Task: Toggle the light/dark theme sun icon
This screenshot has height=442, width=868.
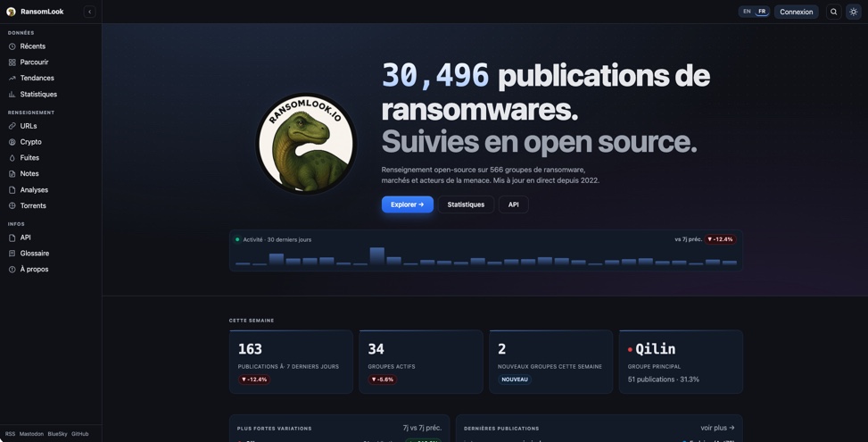Action: pyautogui.click(x=854, y=12)
